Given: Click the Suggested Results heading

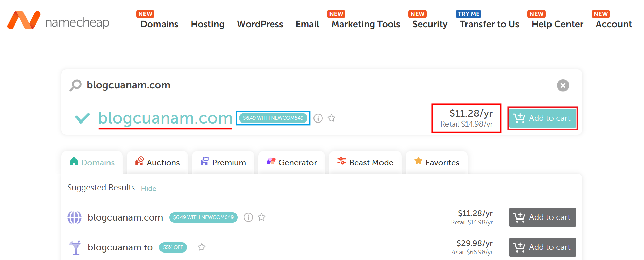Looking at the screenshot, I should coord(101,188).
